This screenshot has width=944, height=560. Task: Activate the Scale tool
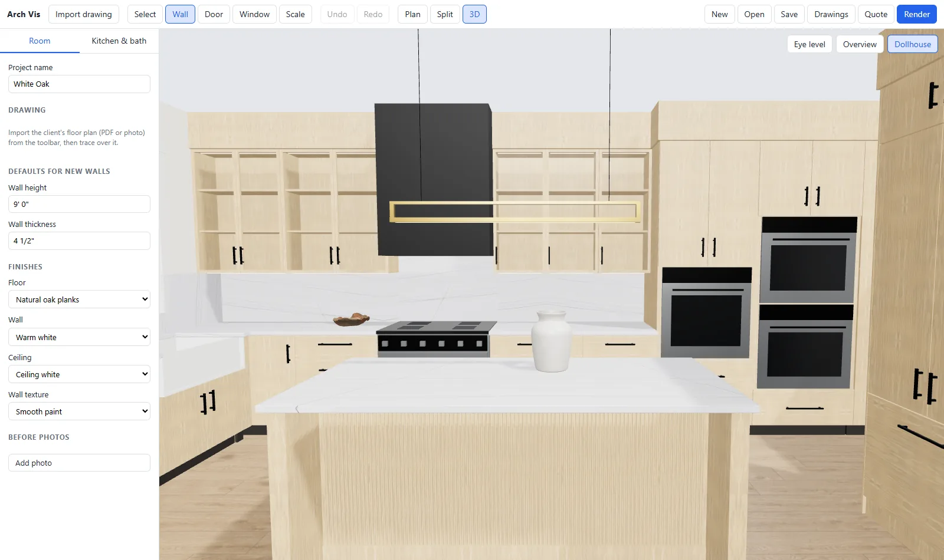(x=296, y=14)
